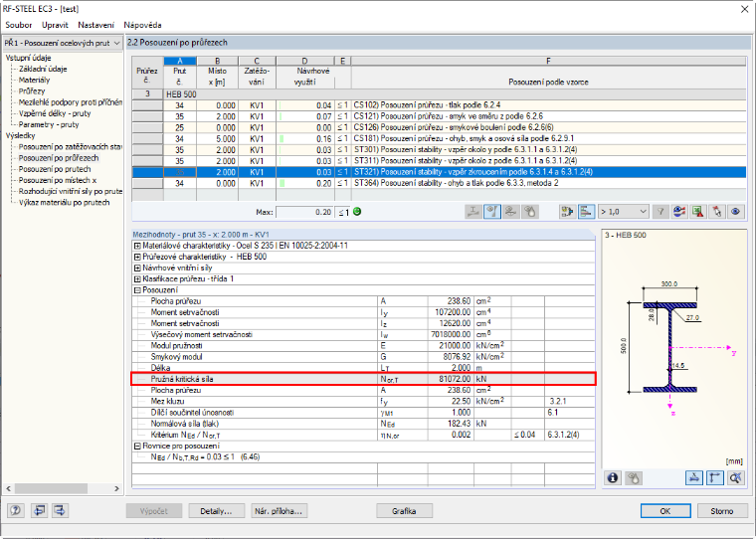Go to next table arrow icon
756x539 pixels.
(x=61, y=510)
